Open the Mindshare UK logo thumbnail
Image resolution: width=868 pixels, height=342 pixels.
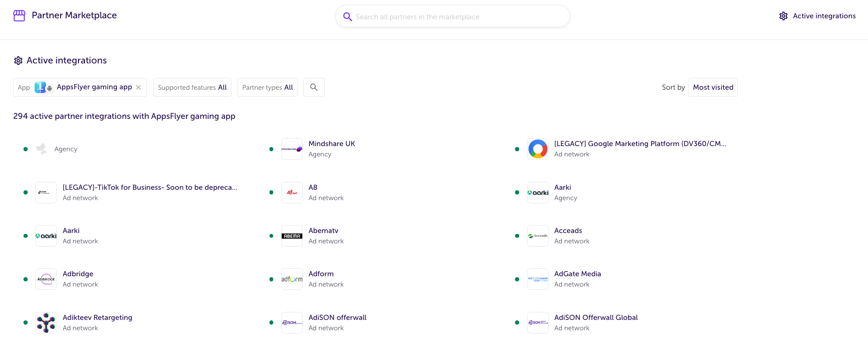(x=292, y=149)
